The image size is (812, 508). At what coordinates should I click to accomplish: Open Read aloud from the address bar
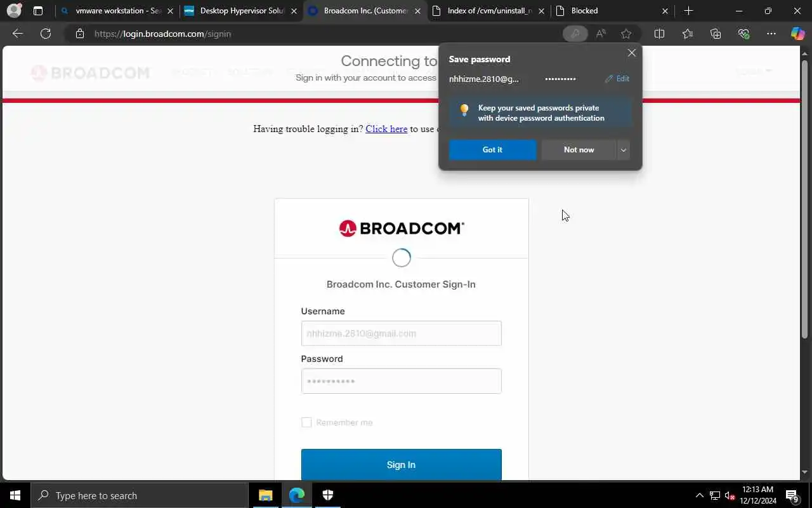pos(601,34)
